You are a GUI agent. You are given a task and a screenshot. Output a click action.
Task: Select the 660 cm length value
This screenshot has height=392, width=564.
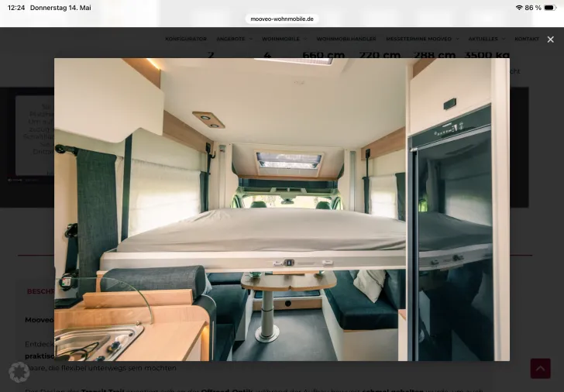coord(323,55)
